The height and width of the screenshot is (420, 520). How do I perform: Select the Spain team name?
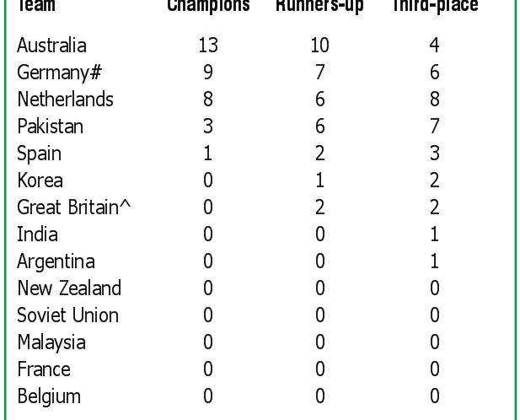click(x=39, y=153)
